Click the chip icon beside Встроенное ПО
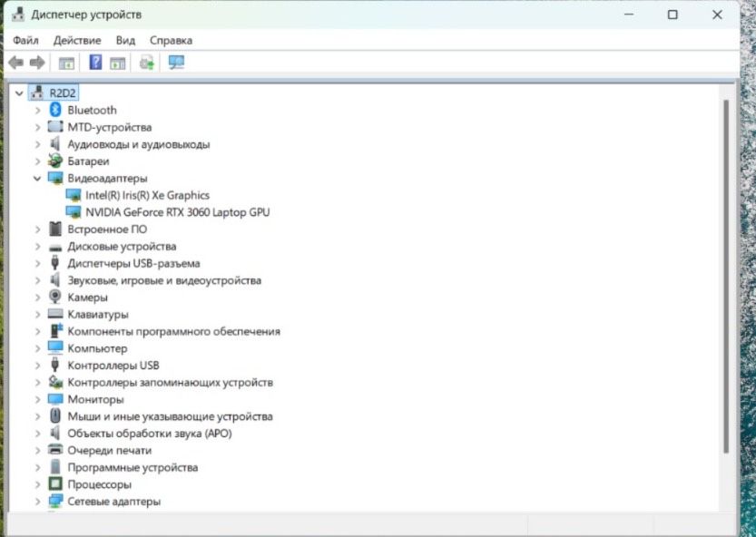 click(x=55, y=229)
